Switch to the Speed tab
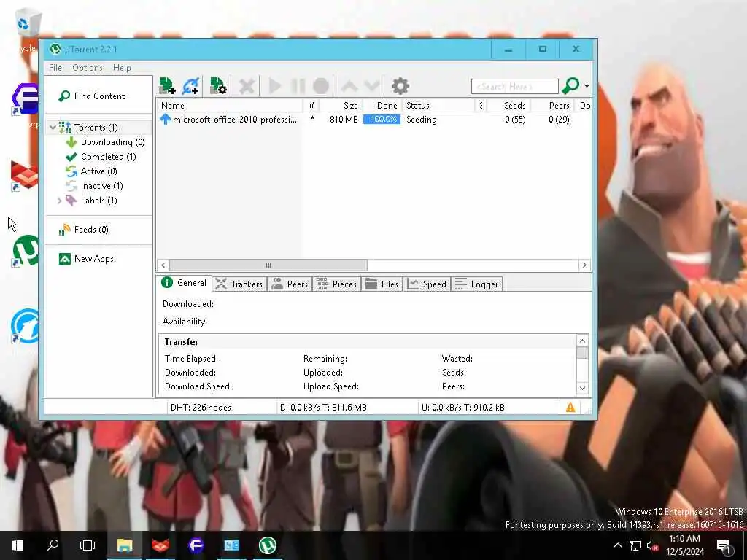 pos(427,284)
